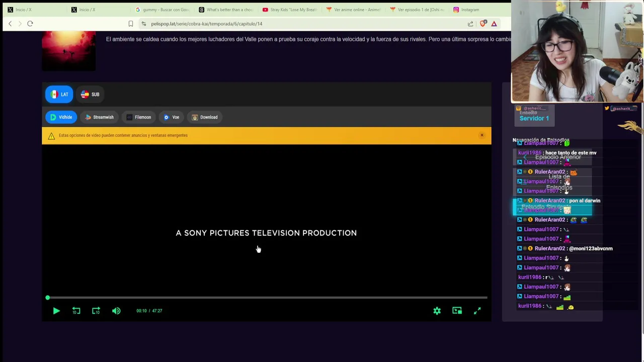Screen dimensions: 644x362
Task: Enter fullscreen on the video player
Action: 477,311
